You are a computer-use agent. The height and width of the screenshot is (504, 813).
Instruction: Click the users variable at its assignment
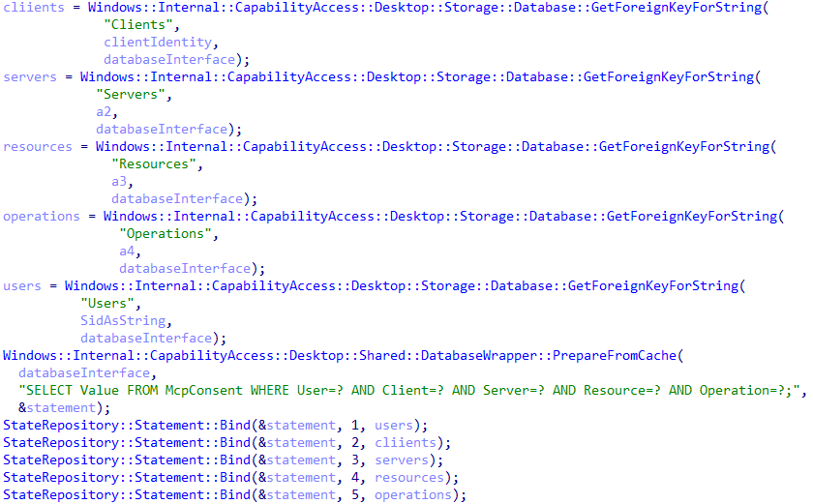coord(22,285)
